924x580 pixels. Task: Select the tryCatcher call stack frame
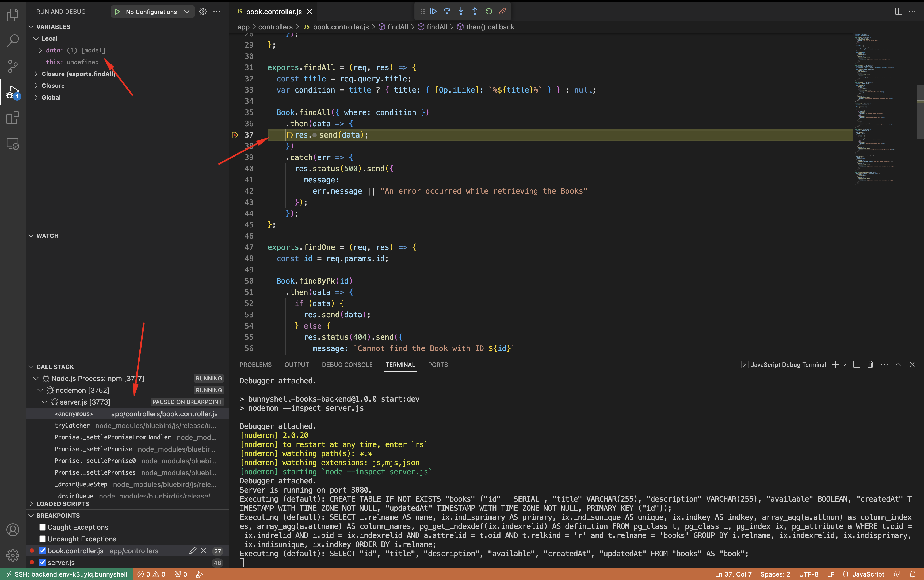click(x=72, y=425)
